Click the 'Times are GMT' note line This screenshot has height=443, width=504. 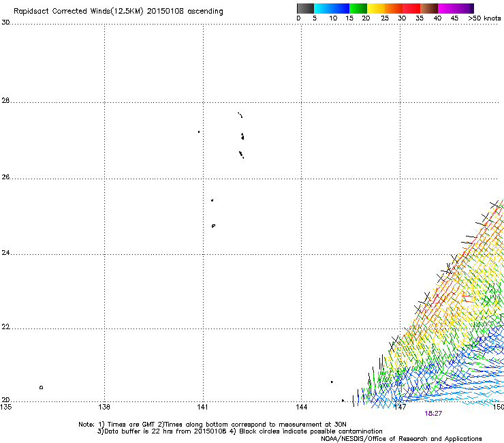pos(212,425)
